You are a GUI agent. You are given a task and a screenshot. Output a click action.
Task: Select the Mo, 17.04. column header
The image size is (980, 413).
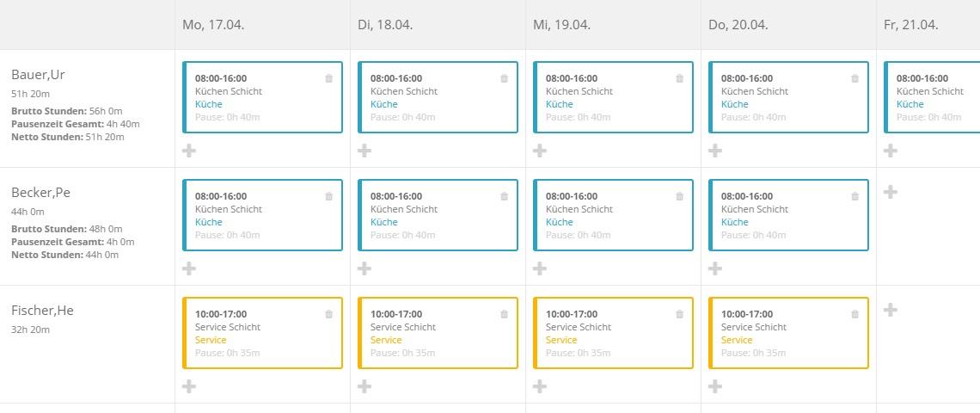214,25
